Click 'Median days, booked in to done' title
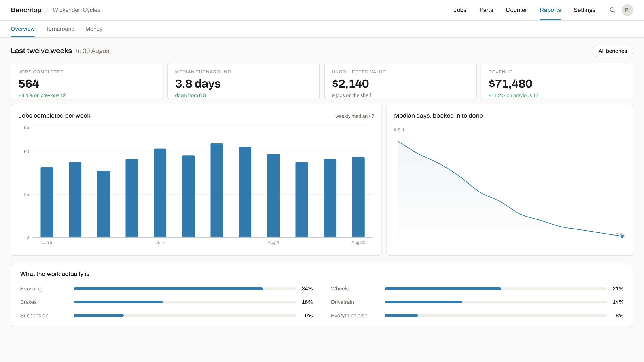 (x=438, y=116)
